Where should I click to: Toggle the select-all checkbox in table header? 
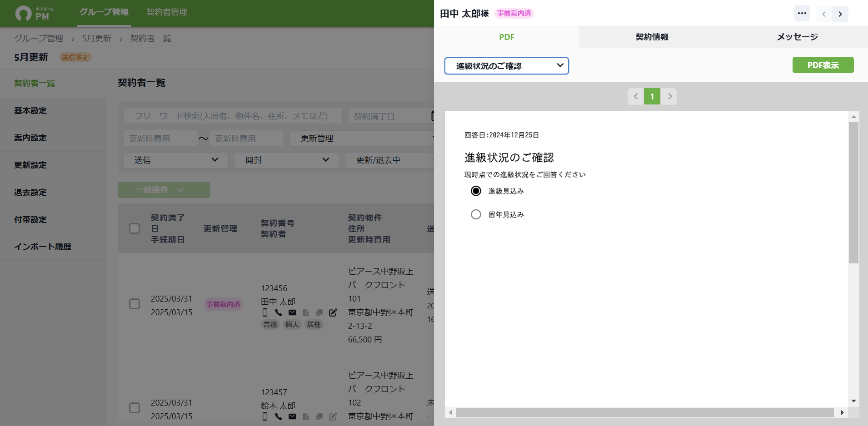(135, 228)
